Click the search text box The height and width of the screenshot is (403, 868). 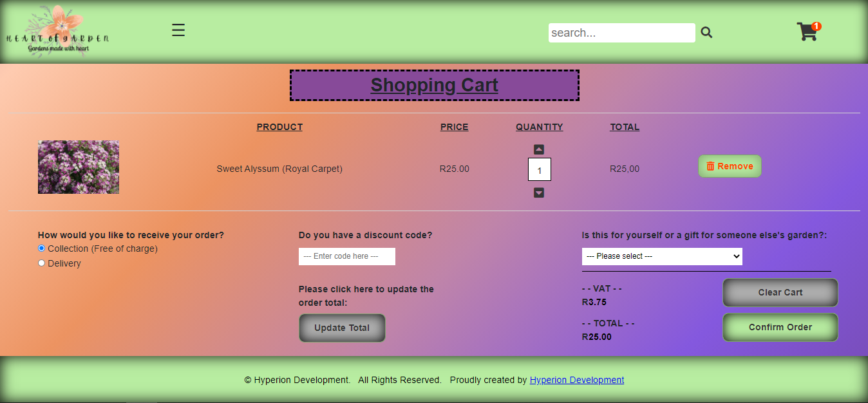622,33
